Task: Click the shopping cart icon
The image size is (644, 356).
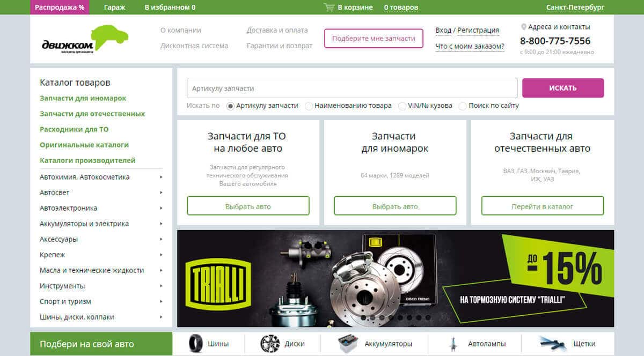Action: (x=328, y=8)
